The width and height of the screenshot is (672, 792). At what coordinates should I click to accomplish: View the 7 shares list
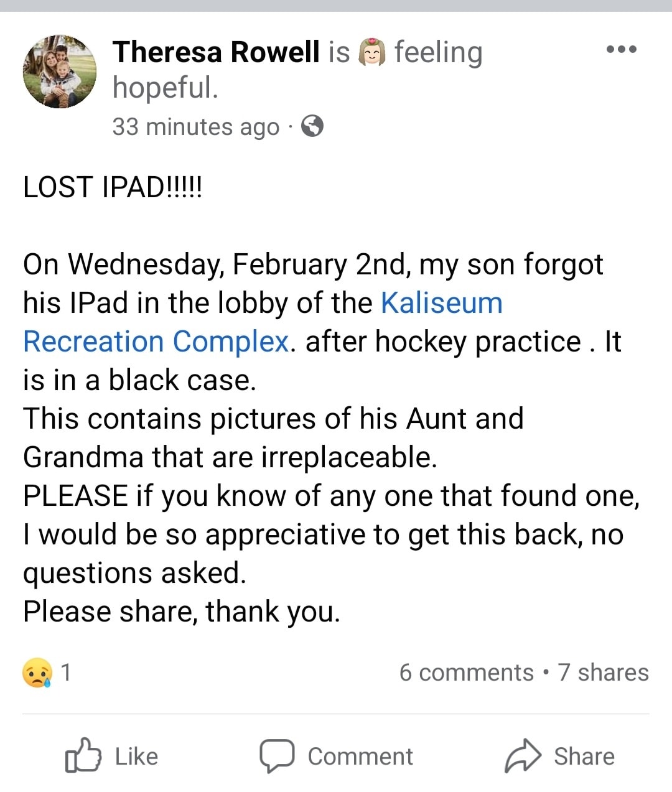603,673
